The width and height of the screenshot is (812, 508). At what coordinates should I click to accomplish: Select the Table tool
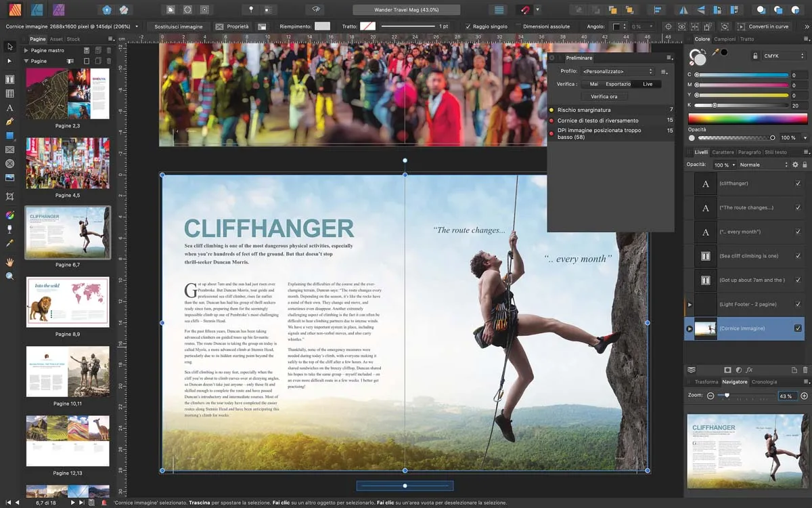[x=9, y=93]
